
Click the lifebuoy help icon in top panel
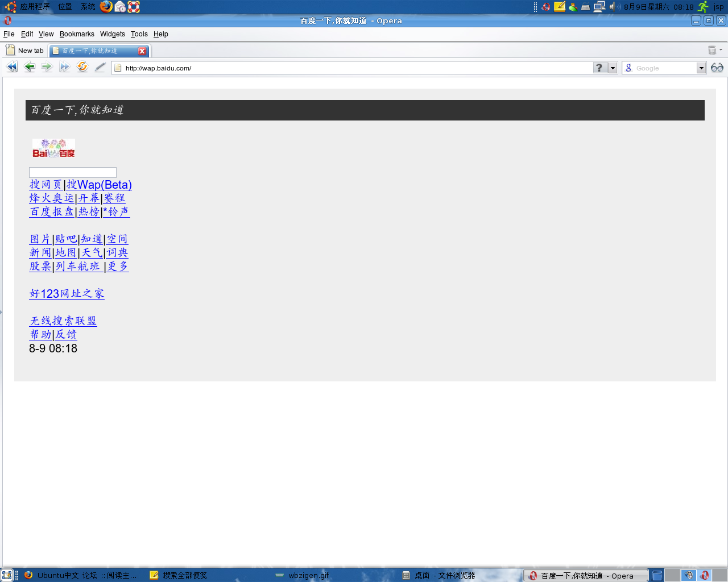click(x=134, y=7)
